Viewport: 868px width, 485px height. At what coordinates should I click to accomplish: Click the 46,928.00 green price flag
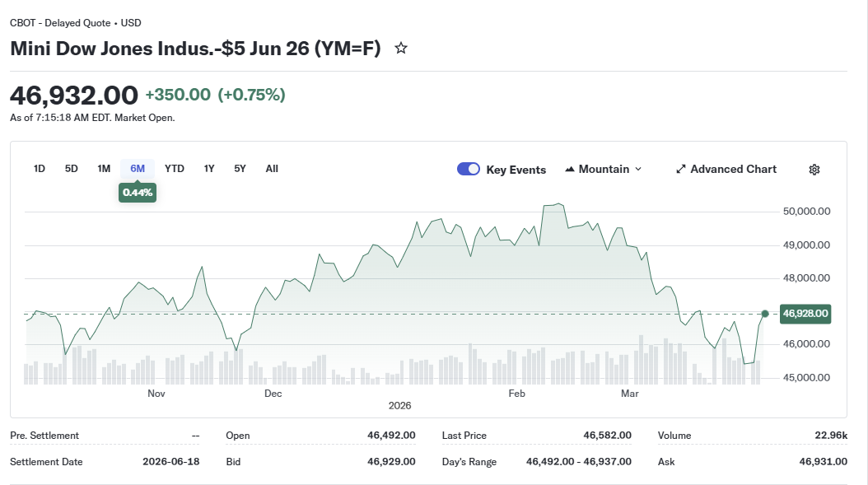(x=805, y=314)
